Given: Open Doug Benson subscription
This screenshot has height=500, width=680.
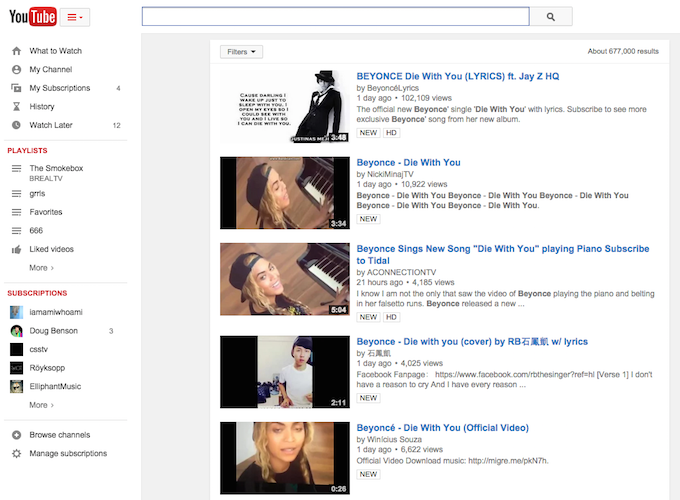Looking at the screenshot, I should [x=52, y=330].
